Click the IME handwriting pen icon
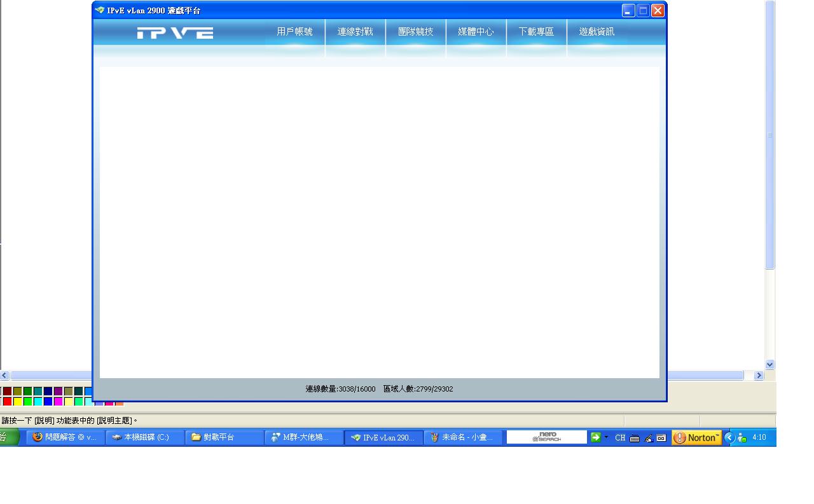The height and width of the screenshot is (504, 814). (x=649, y=438)
